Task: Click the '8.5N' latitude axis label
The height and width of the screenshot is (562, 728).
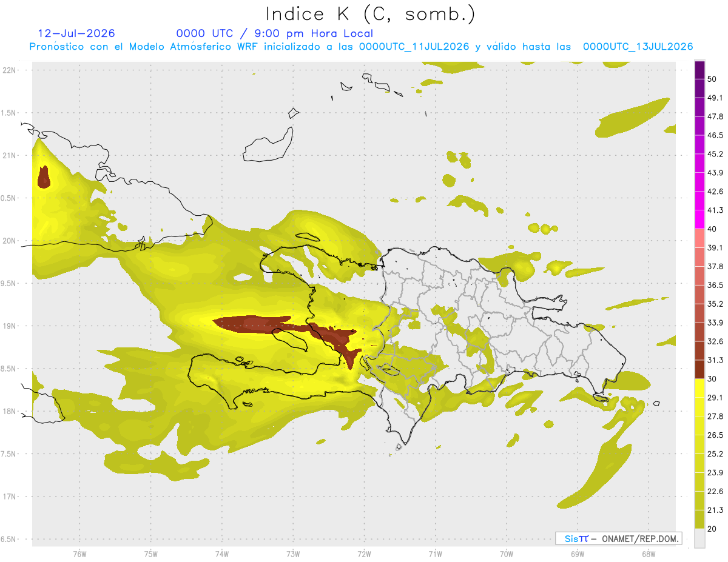Action: point(8,369)
